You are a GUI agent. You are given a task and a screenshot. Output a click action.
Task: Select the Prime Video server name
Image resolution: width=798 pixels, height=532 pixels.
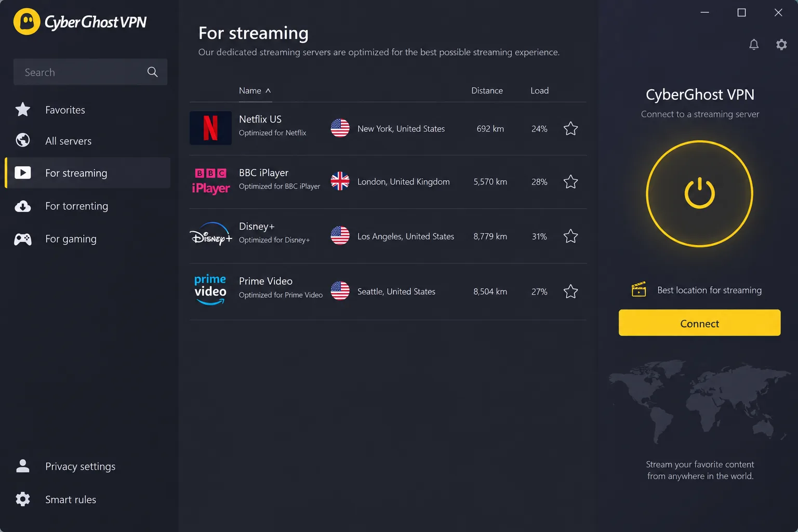pos(265,281)
